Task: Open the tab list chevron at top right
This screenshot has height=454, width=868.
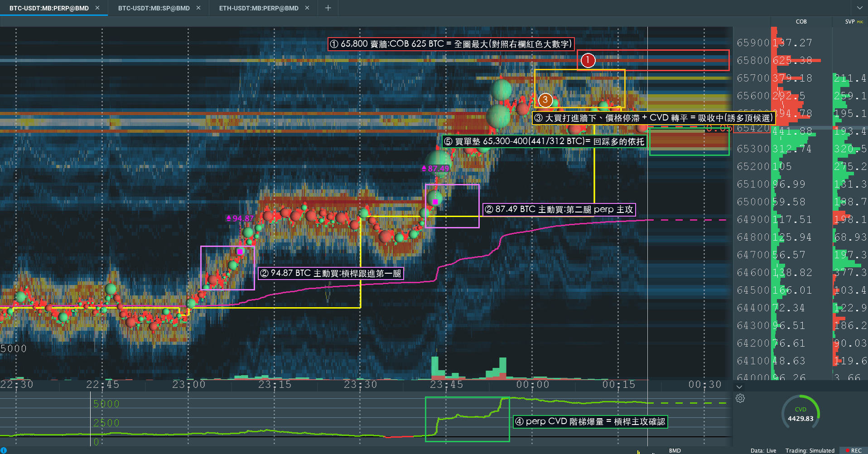Action: [x=860, y=8]
